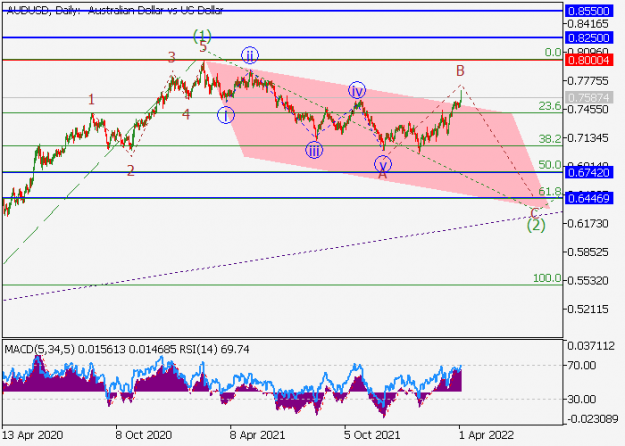Screen dimensions: 625x446
Task: Click the 0.58525 price axis value
Action: [588, 252]
